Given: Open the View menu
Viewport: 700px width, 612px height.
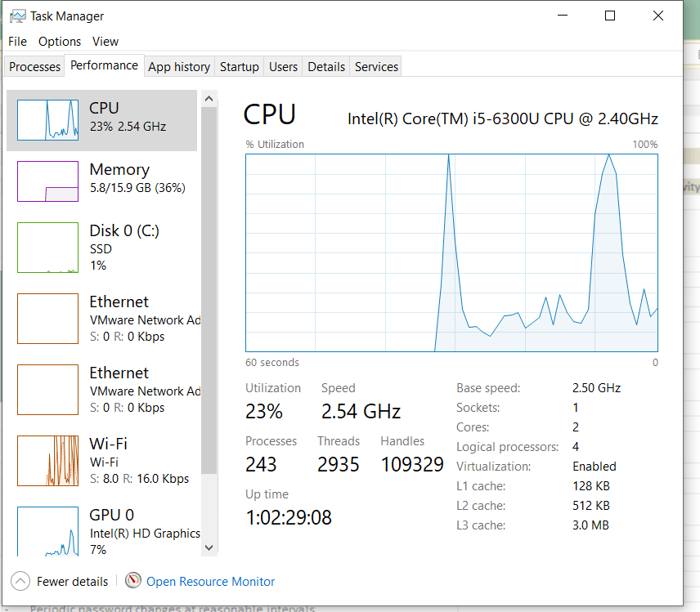Looking at the screenshot, I should pyautogui.click(x=105, y=41).
